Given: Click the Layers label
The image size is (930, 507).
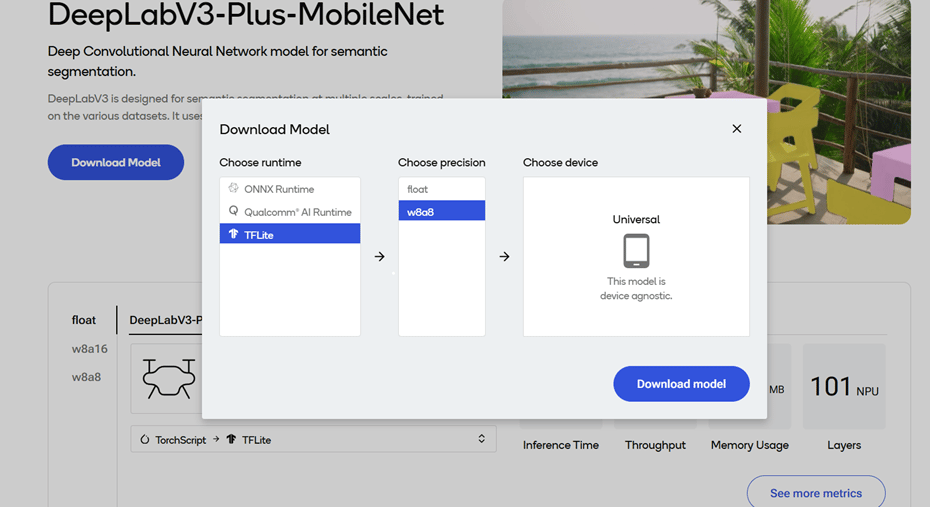Looking at the screenshot, I should [844, 445].
